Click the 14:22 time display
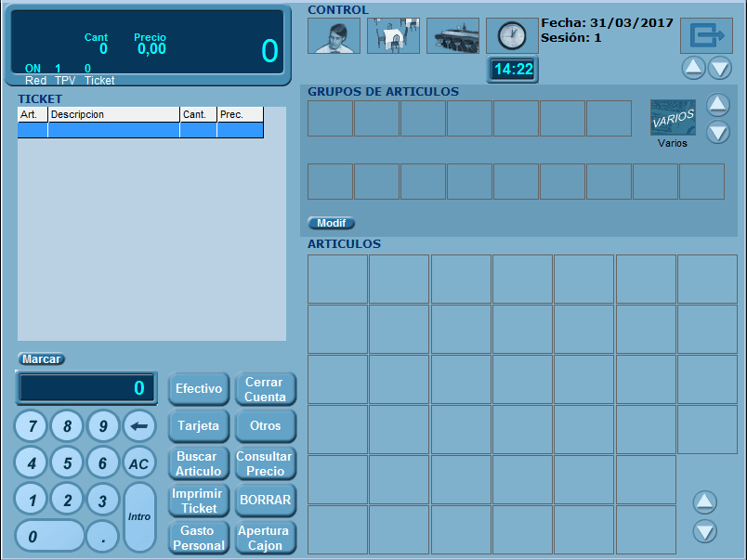The image size is (747, 560). click(x=512, y=69)
